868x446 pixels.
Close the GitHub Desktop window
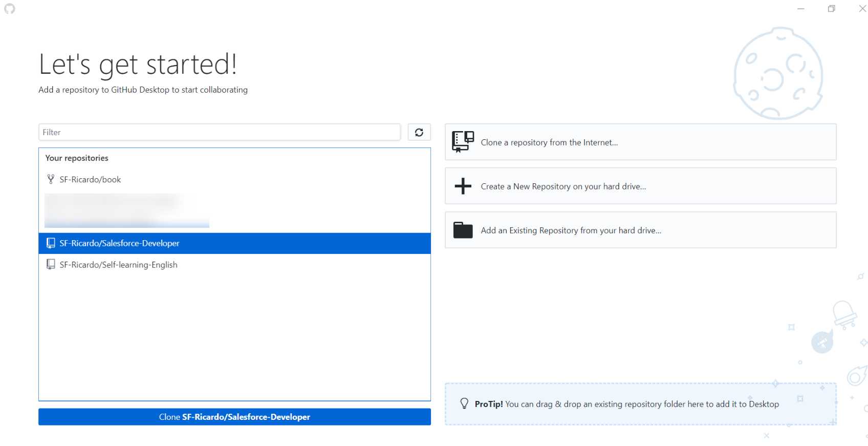[x=861, y=9]
